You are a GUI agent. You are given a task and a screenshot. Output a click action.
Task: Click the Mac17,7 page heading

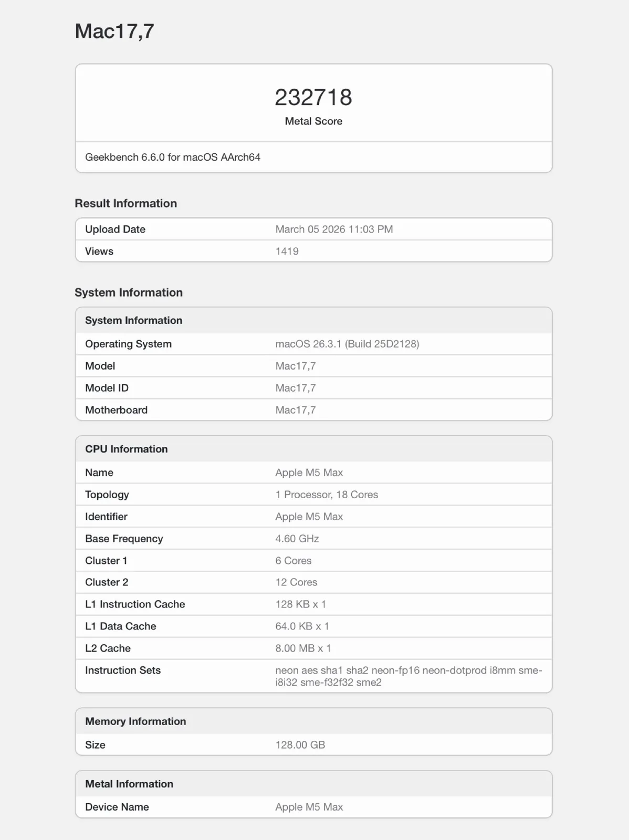click(114, 31)
